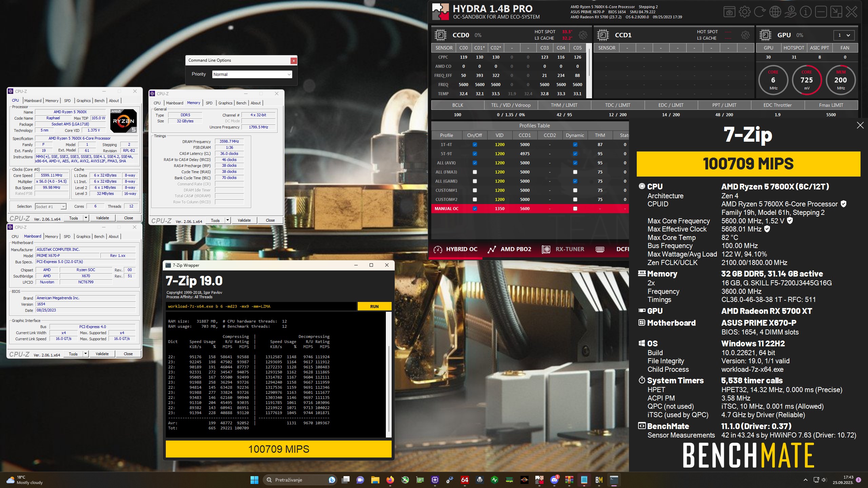This screenshot has height=488, width=868.
Task: Close the BenchMate 7-Zip result panel
Action: point(860,125)
